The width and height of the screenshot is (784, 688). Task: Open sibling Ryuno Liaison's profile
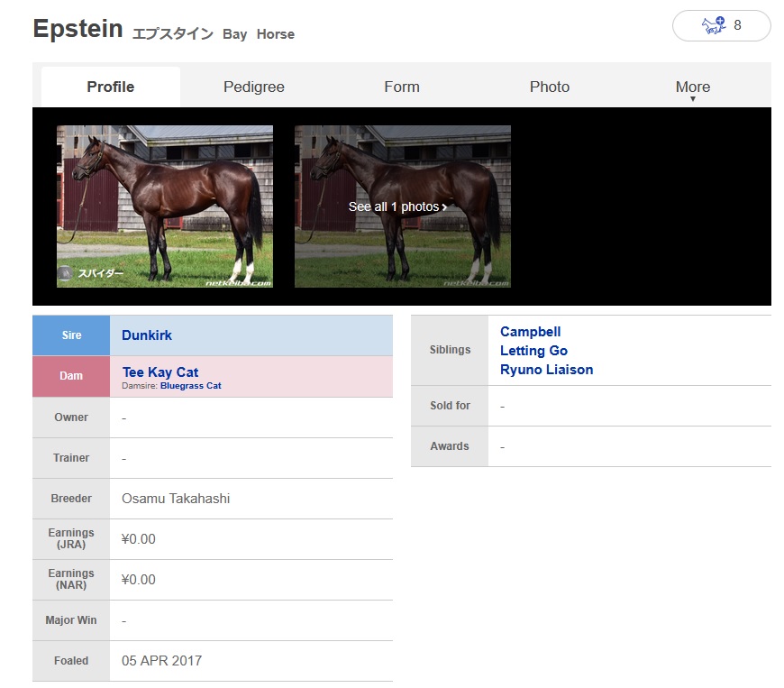coord(546,370)
